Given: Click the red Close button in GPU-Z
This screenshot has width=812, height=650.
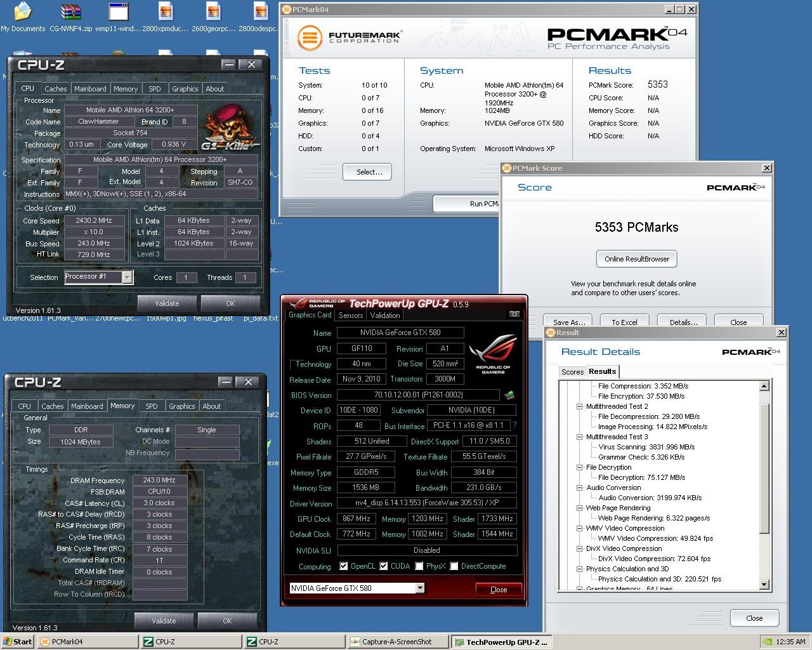Looking at the screenshot, I should pos(499,590).
